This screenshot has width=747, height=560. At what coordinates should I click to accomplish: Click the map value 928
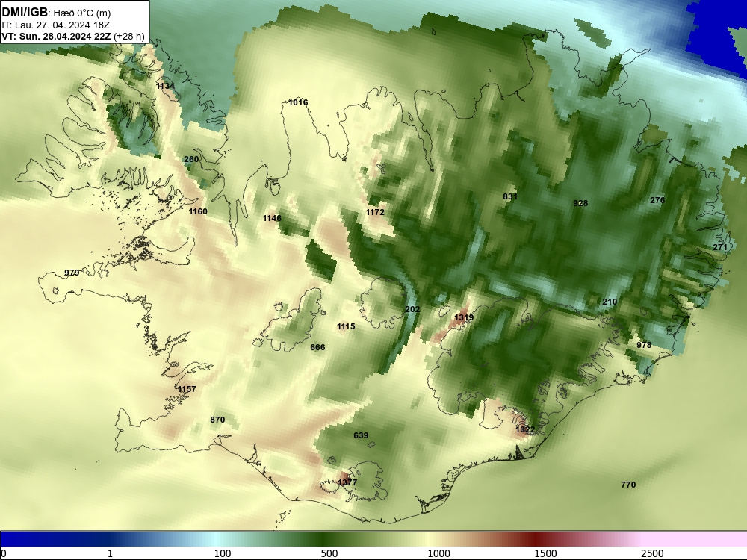(580, 203)
